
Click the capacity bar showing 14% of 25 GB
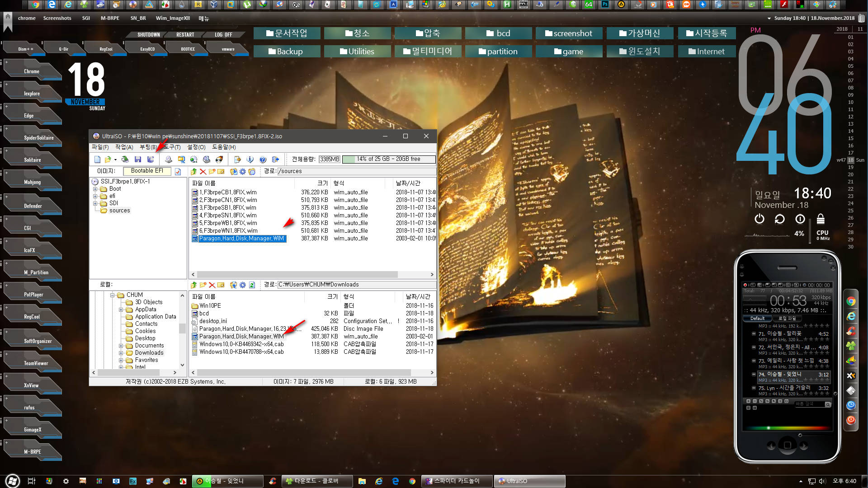(388, 159)
